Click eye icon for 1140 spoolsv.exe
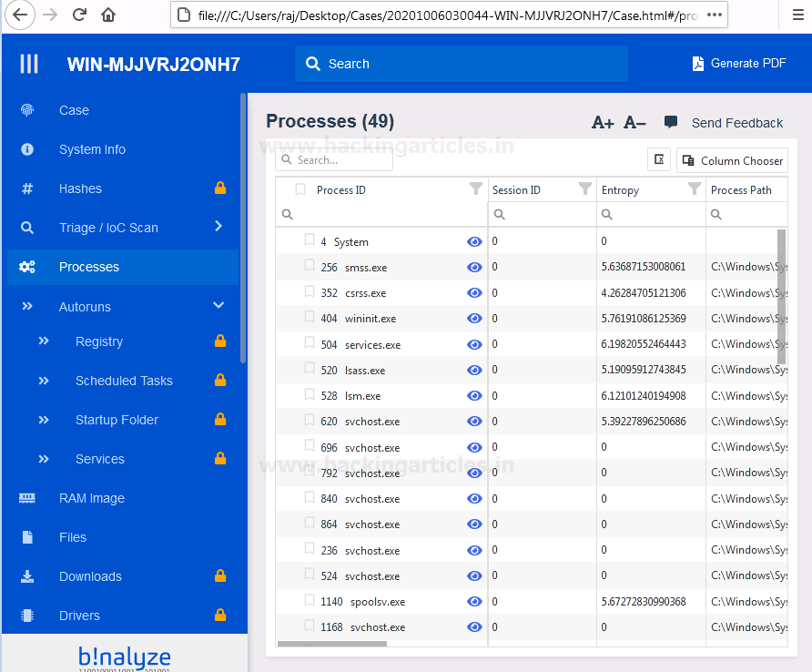This screenshot has height=672, width=812. coord(474,602)
